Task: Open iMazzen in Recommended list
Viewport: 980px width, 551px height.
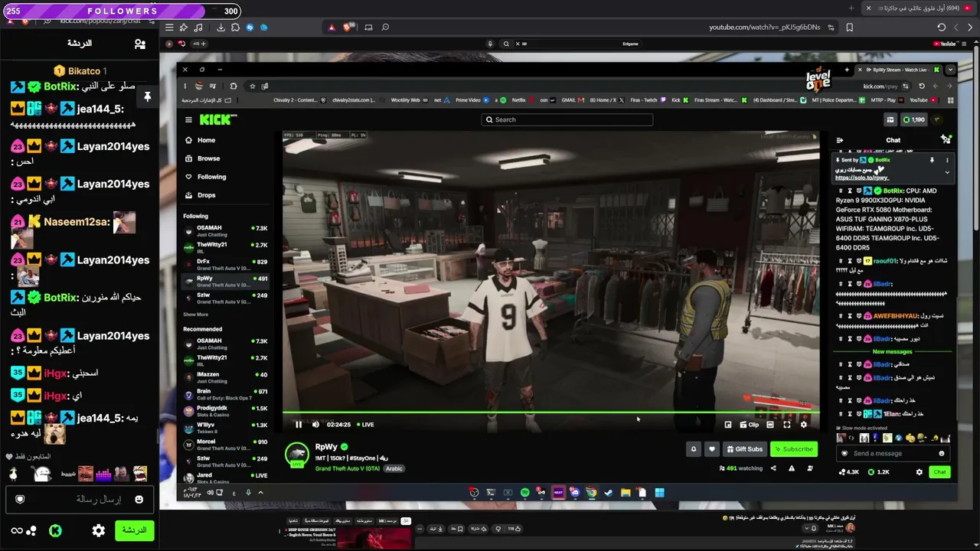Action: (226, 377)
